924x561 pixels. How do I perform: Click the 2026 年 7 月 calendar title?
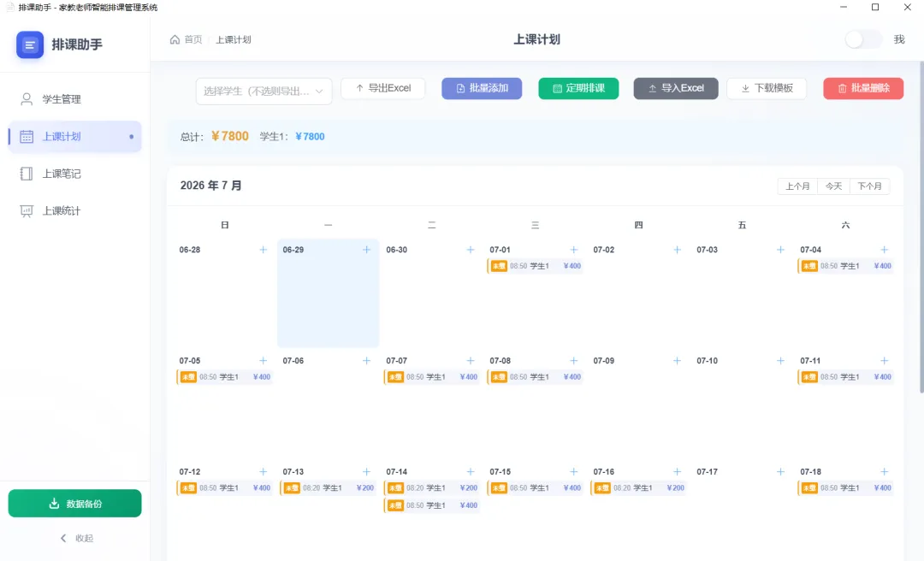point(211,186)
